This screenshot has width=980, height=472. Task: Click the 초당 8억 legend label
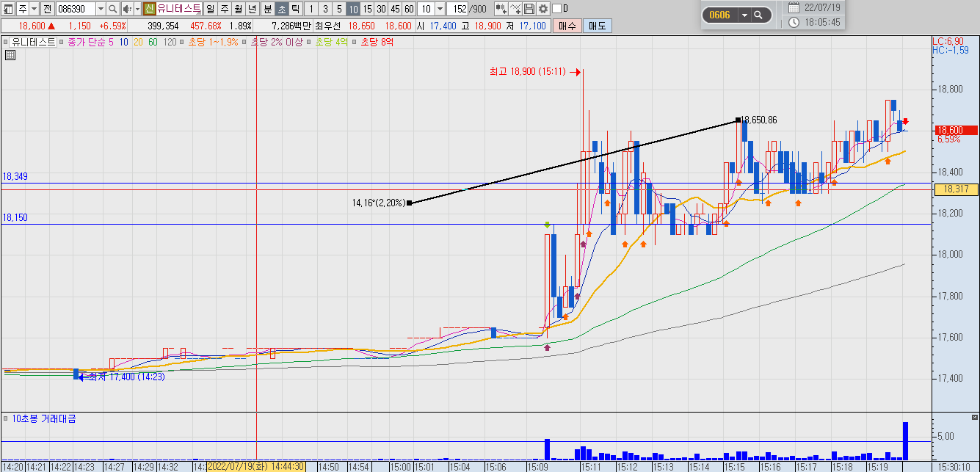(x=377, y=42)
